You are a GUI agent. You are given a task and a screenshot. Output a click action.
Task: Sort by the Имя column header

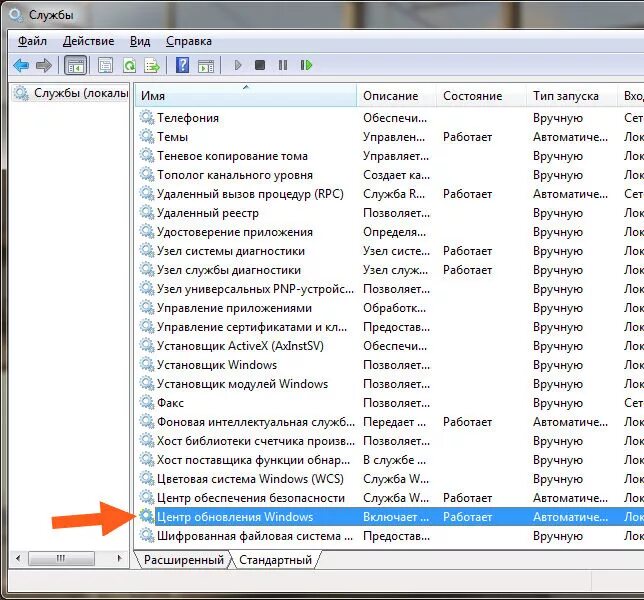(x=246, y=96)
